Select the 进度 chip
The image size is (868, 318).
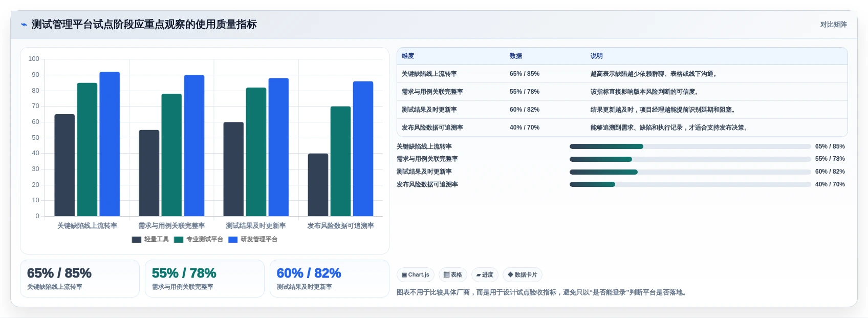[x=485, y=275]
